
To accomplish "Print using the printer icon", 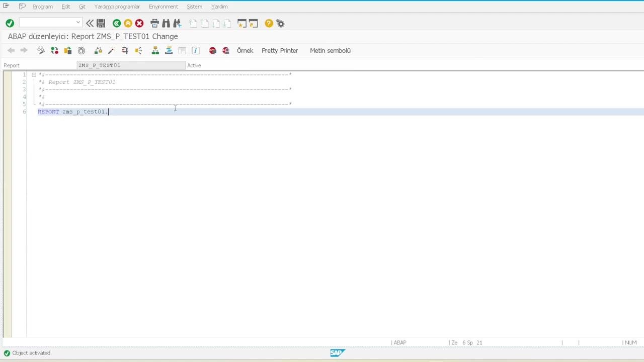I will (x=154, y=23).
